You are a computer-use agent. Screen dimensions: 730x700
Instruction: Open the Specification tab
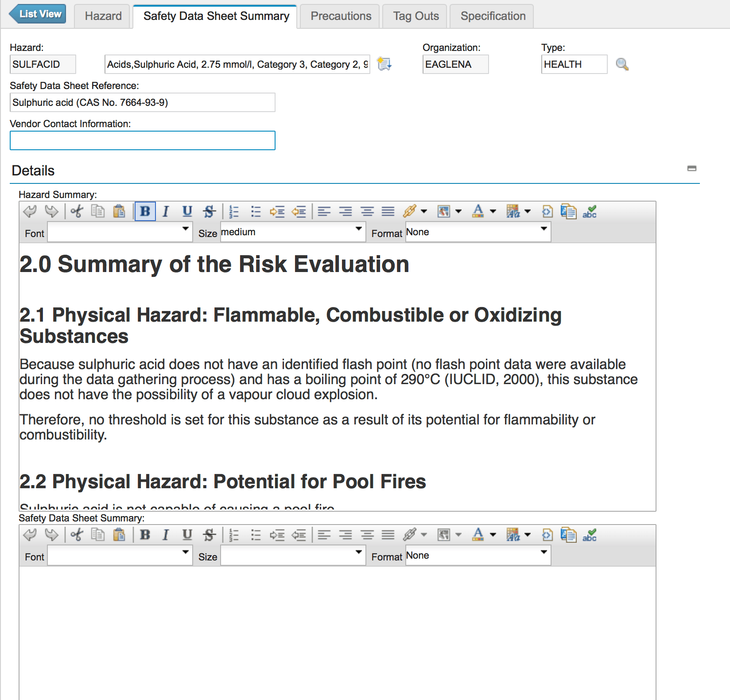click(492, 16)
